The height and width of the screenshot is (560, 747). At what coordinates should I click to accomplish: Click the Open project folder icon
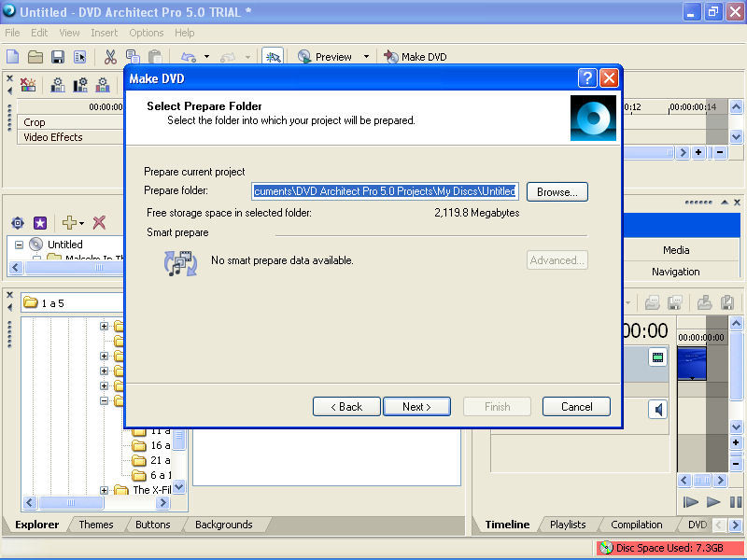coord(35,57)
